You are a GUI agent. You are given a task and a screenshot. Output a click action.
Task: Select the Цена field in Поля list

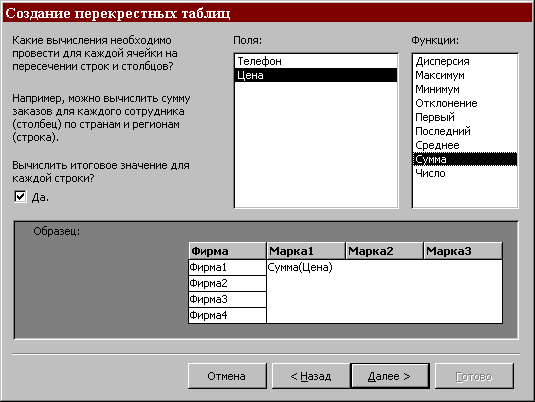coord(316,75)
